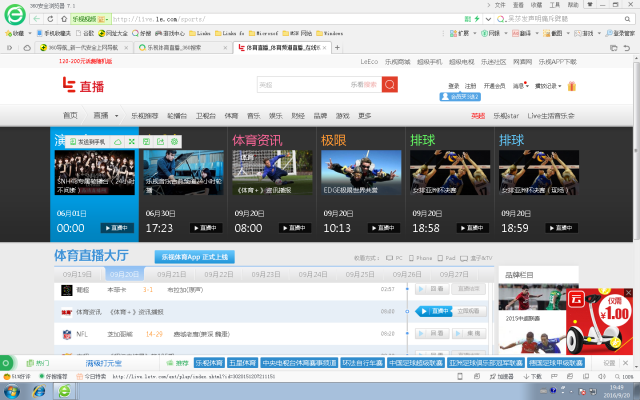Open the 360 browser logo menu
The width and height of the screenshot is (640, 400).
pos(15,15)
